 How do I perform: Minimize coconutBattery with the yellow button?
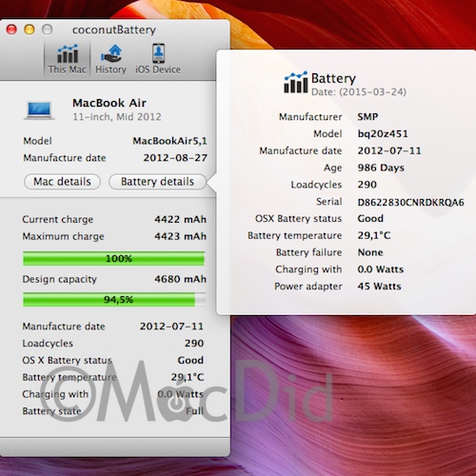pos(30,30)
